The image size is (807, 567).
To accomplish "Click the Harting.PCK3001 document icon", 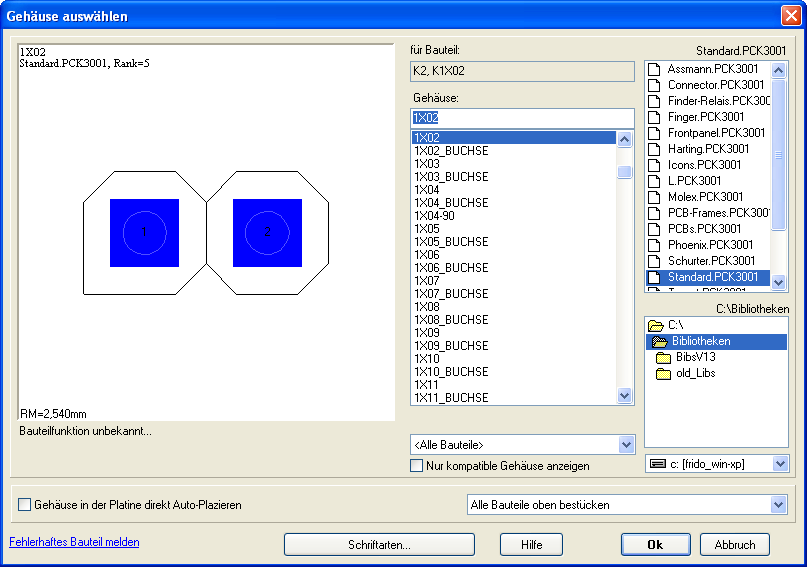I will [655, 149].
